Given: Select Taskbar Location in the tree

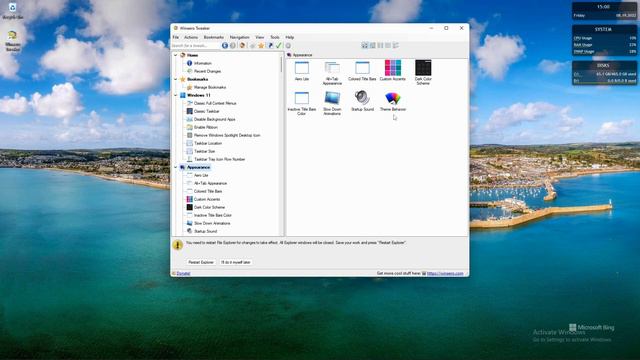Looking at the screenshot, I should [208, 143].
